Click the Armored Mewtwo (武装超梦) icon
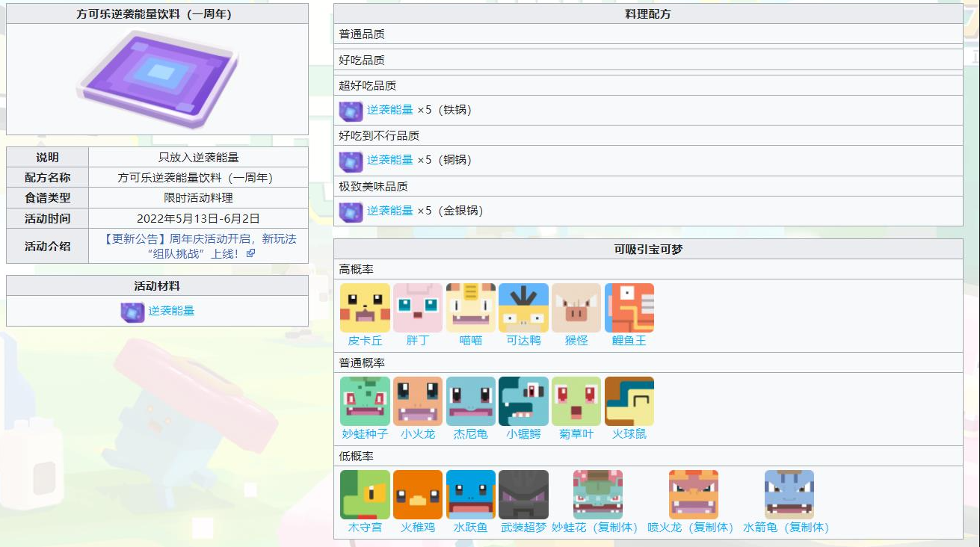980x547 pixels. tap(523, 495)
